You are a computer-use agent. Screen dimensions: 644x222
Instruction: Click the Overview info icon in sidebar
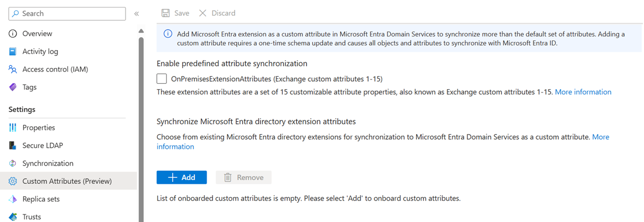(13, 33)
